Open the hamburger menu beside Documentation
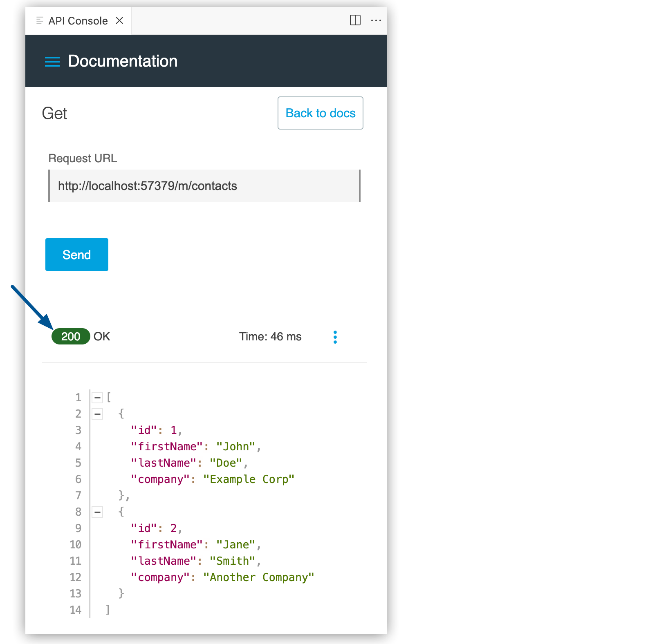The height and width of the screenshot is (644, 668). (52, 61)
